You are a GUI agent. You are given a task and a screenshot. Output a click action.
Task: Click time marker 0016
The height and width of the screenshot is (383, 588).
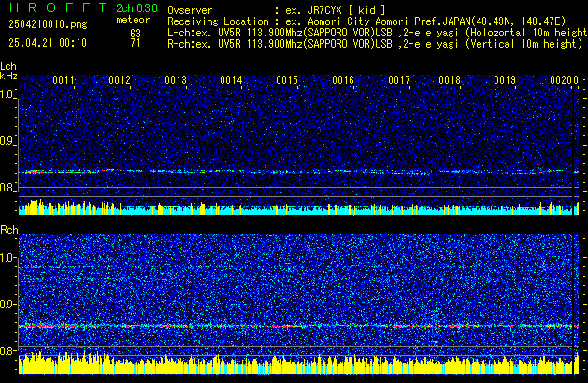click(343, 80)
